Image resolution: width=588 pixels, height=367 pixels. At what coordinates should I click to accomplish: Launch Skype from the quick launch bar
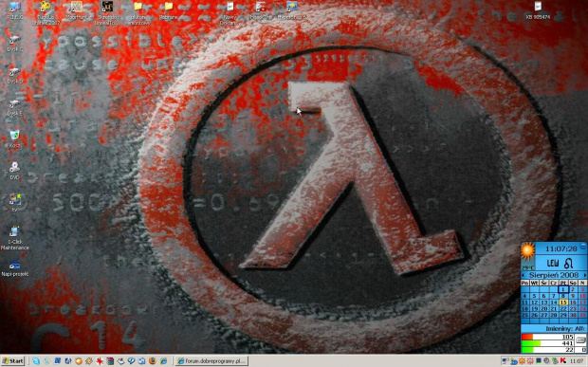36,361
